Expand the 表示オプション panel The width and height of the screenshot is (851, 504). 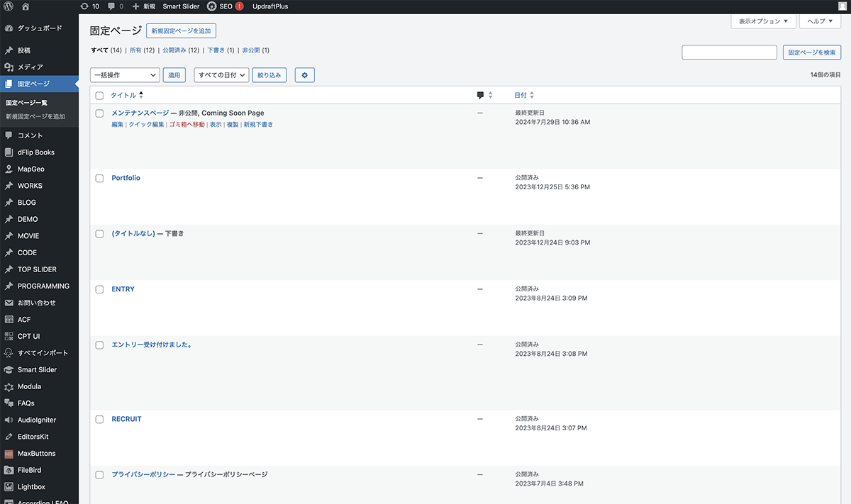tap(763, 21)
